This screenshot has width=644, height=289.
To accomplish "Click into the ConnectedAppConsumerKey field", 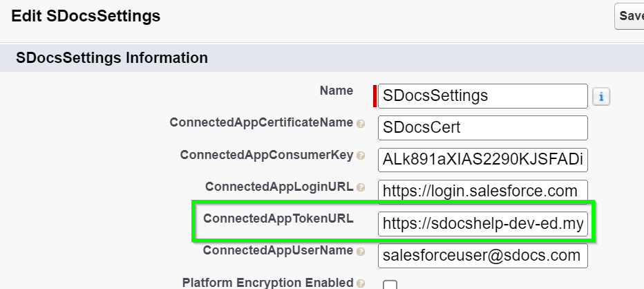I will pos(482,160).
